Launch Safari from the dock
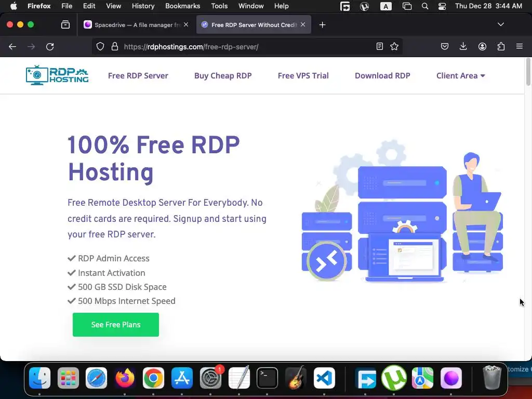This screenshot has height=399, width=532. coord(96,378)
